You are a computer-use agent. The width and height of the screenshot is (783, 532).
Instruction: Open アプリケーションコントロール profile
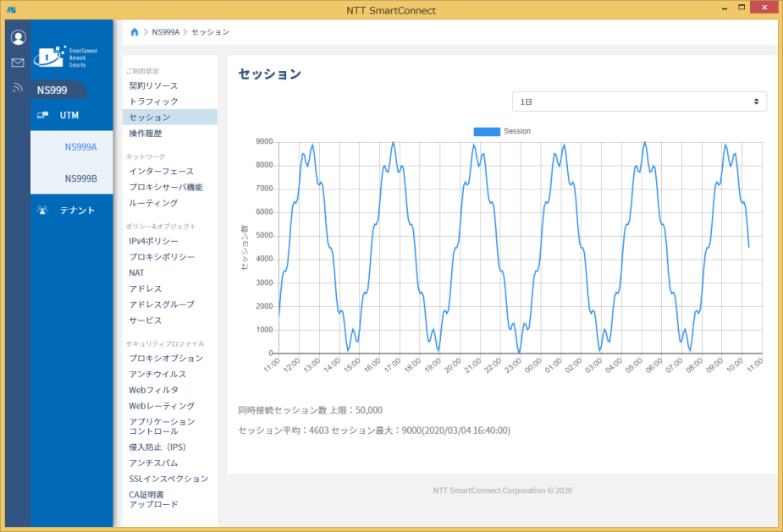click(x=162, y=426)
